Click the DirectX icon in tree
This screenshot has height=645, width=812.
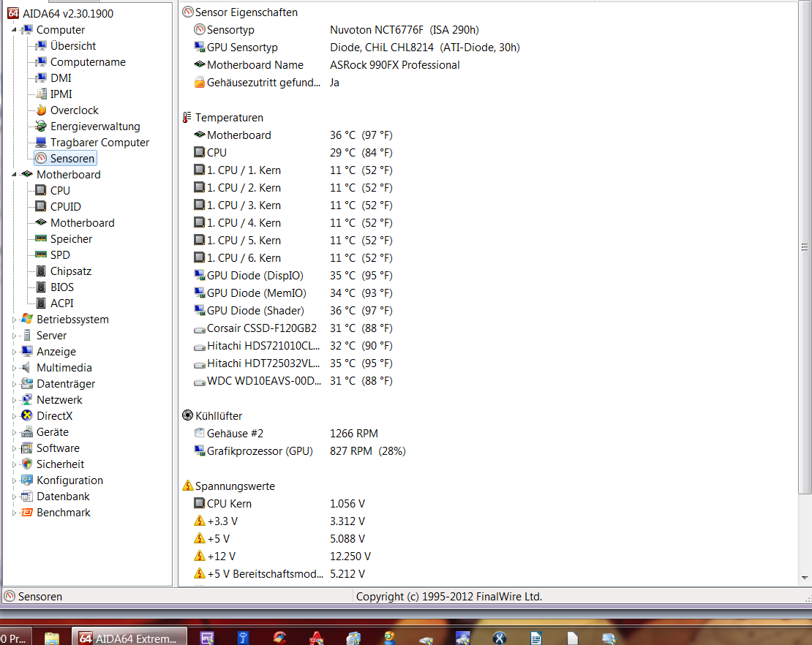pyautogui.click(x=27, y=415)
